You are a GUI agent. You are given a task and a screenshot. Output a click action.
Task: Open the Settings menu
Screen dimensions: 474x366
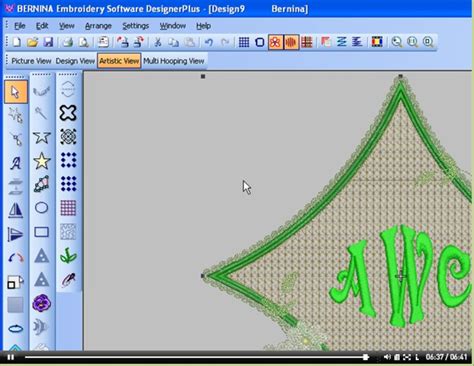(x=135, y=26)
